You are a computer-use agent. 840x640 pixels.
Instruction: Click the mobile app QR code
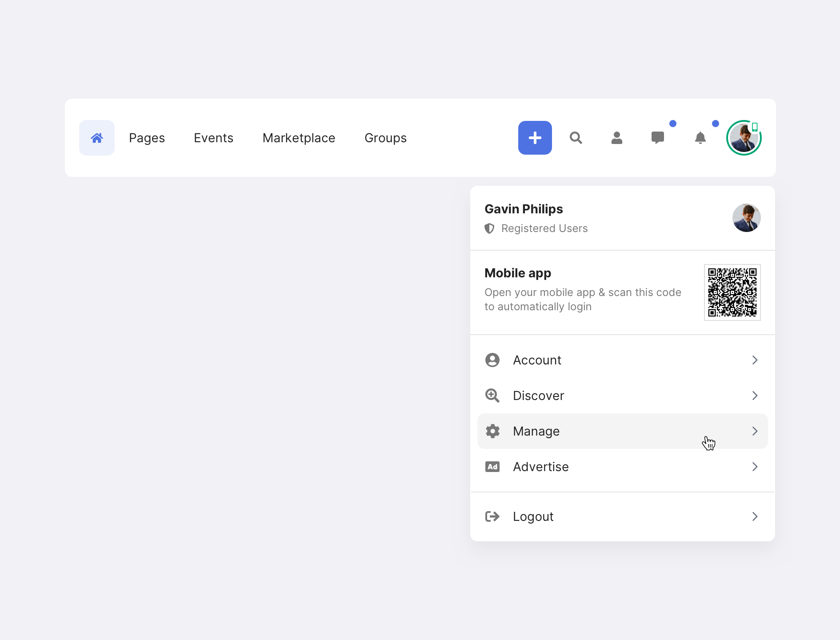(x=732, y=292)
